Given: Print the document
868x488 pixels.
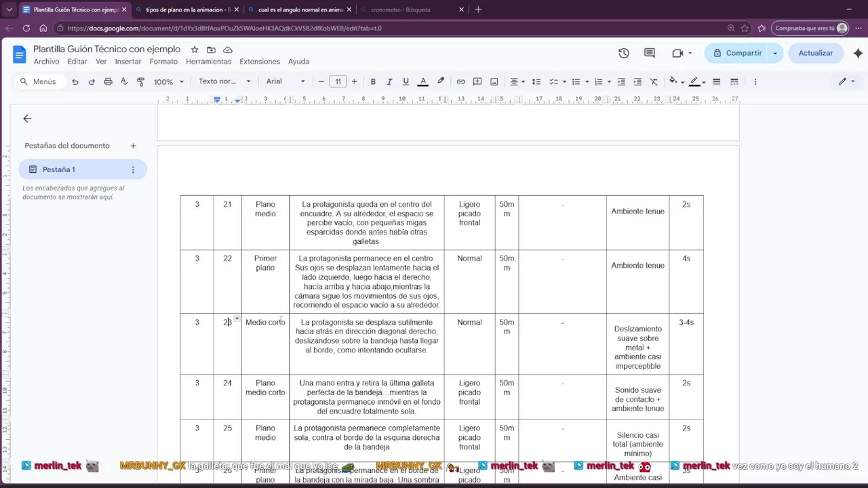Looking at the screenshot, I should coord(108,81).
